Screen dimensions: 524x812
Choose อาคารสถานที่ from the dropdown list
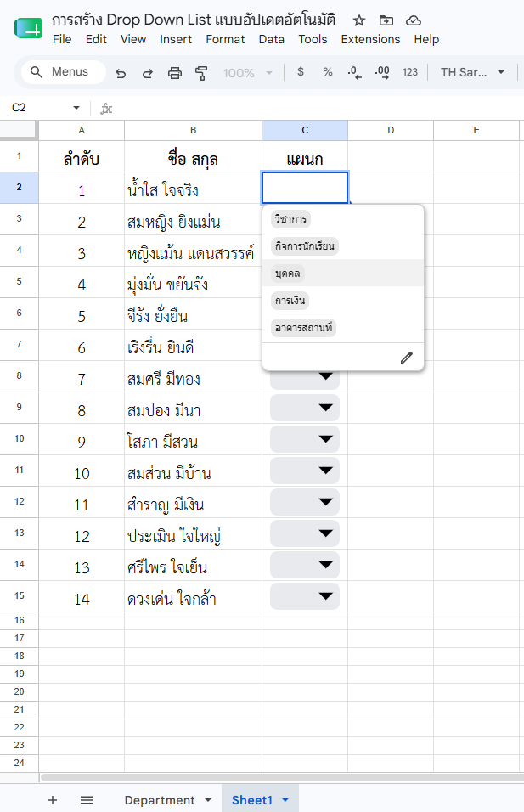coord(303,328)
